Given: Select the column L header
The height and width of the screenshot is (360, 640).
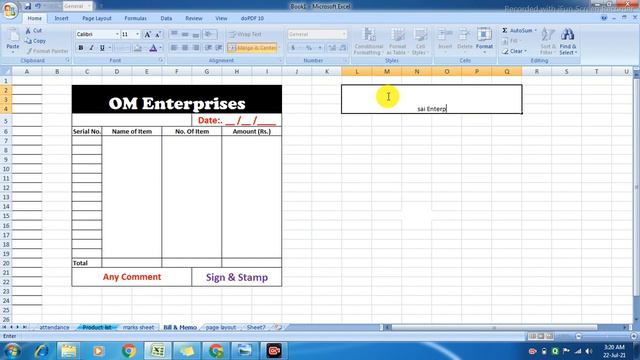Looking at the screenshot, I should (357, 71).
